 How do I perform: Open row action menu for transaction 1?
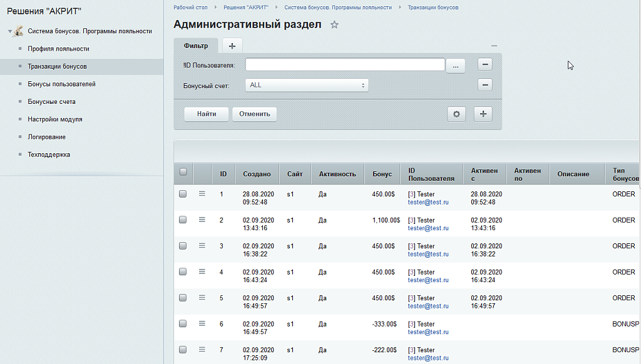point(202,194)
